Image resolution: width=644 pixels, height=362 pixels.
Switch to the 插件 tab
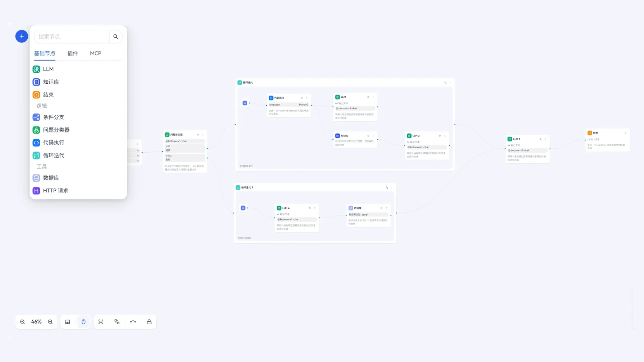pos(73,54)
